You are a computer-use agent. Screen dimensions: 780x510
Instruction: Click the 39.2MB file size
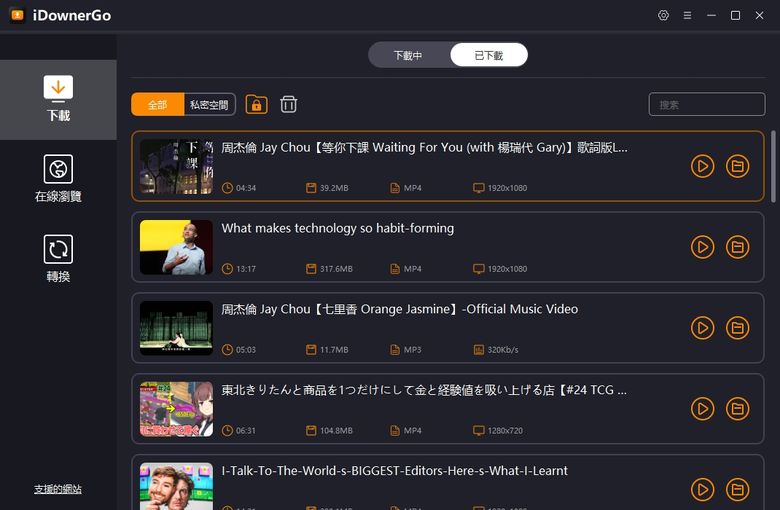pos(334,188)
